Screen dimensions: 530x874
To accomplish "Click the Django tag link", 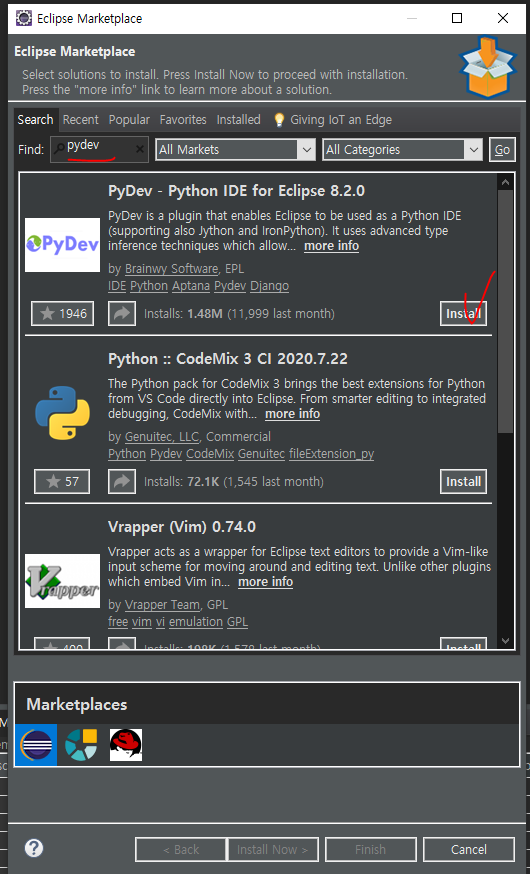I will (270, 286).
